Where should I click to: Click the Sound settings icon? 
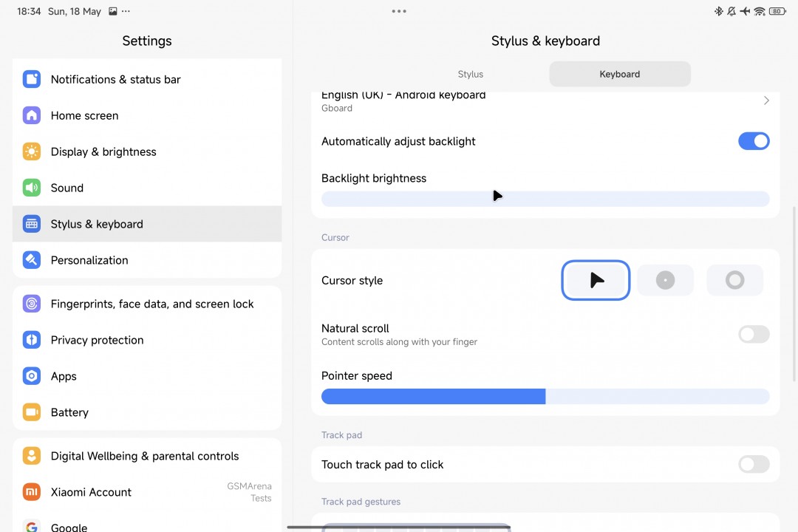pyautogui.click(x=31, y=188)
